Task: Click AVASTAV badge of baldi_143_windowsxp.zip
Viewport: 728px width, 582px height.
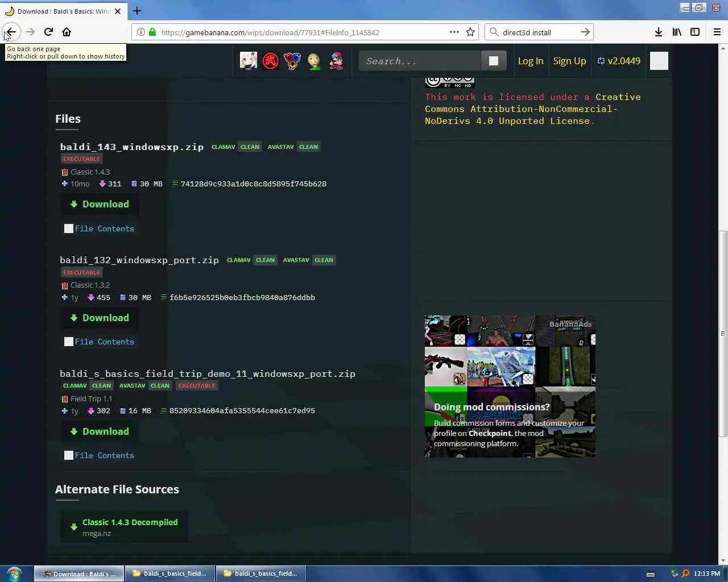Action: click(x=280, y=147)
